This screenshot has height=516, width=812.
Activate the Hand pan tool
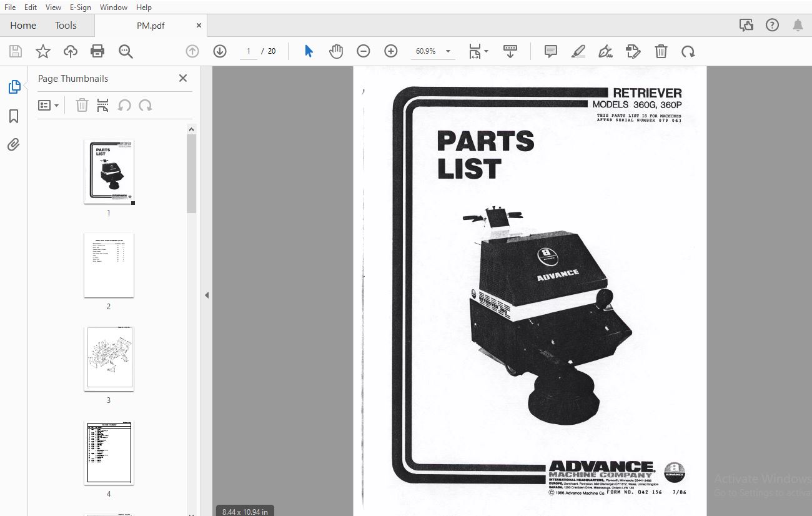click(336, 51)
